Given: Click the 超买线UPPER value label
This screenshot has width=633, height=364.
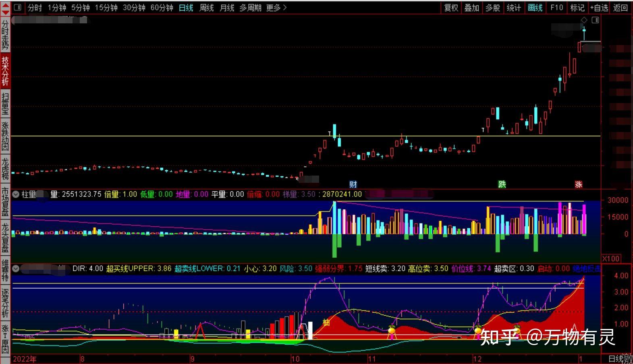Looking at the screenshot, I should point(139,269).
